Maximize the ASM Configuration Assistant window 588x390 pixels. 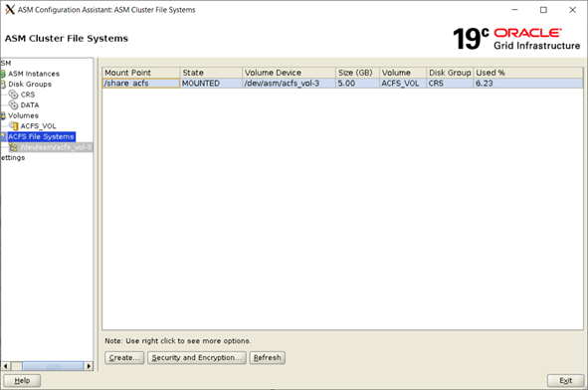click(x=543, y=10)
